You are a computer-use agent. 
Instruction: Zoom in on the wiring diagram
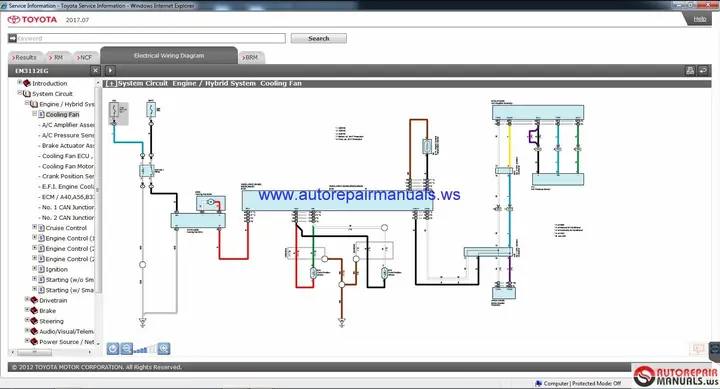tap(163, 349)
